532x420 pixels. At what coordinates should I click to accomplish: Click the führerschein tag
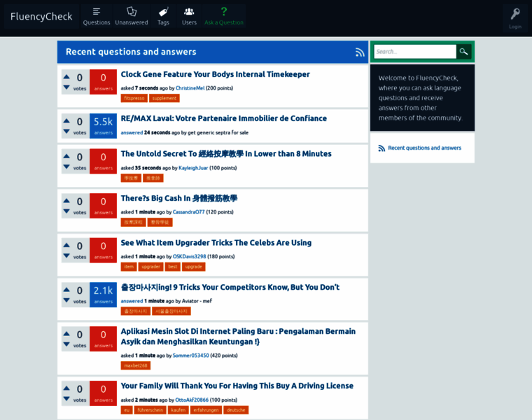click(x=150, y=410)
